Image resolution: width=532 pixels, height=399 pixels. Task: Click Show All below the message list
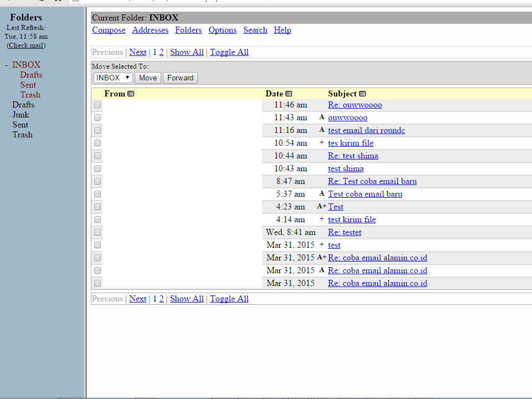click(187, 299)
